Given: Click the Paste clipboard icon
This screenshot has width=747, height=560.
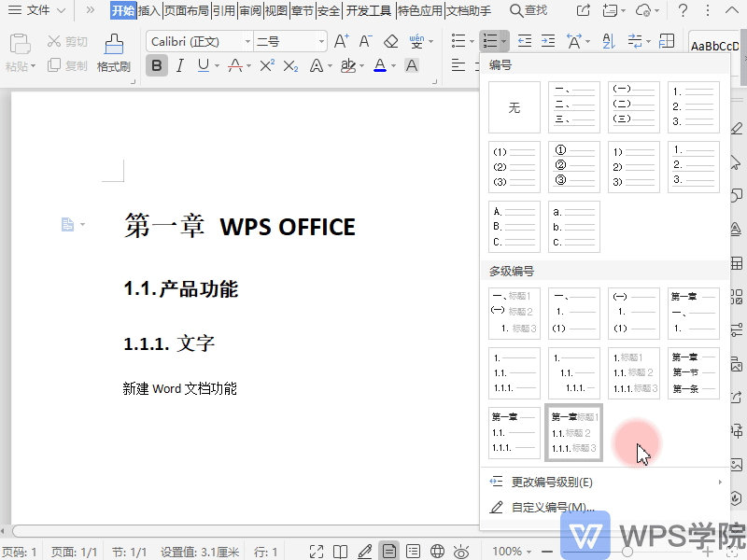Looking at the screenshot, I should click(x=20, y=44).
